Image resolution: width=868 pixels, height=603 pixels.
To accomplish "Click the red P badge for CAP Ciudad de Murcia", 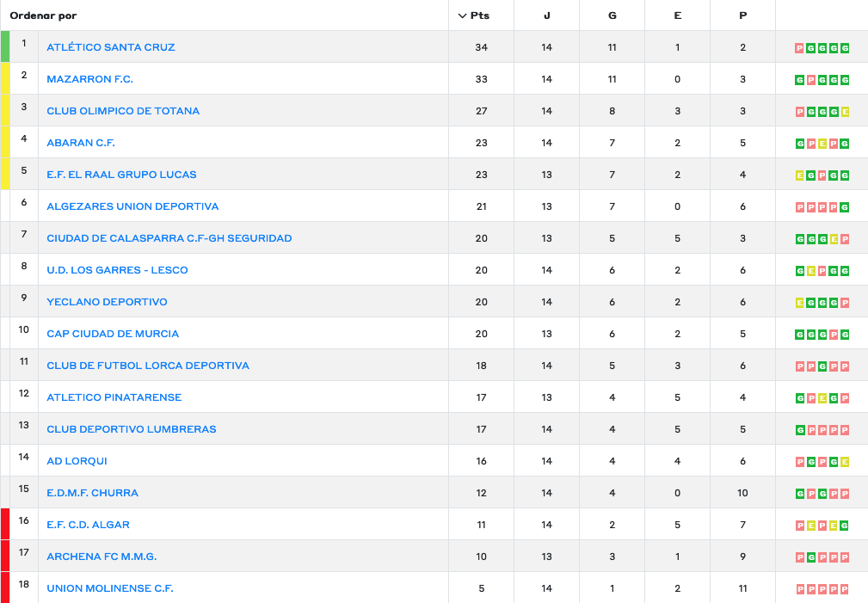I will click(834, 335).
